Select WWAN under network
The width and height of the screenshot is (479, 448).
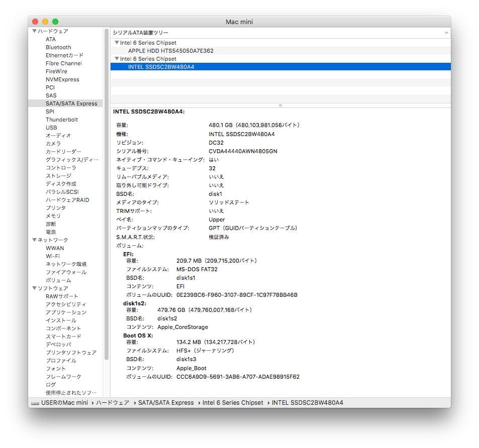(x=55, y=248)
